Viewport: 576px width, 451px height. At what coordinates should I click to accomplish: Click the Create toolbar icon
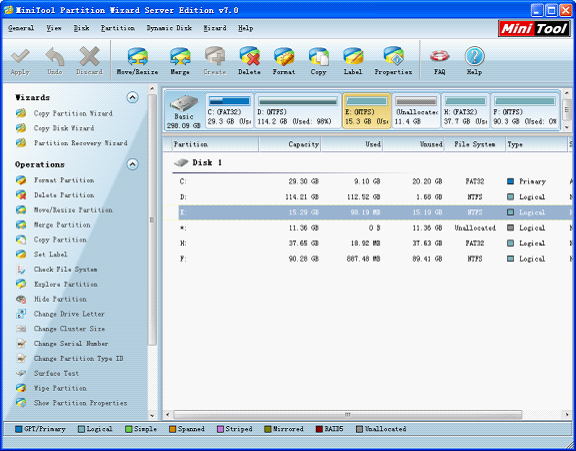(x=215, y=56)
